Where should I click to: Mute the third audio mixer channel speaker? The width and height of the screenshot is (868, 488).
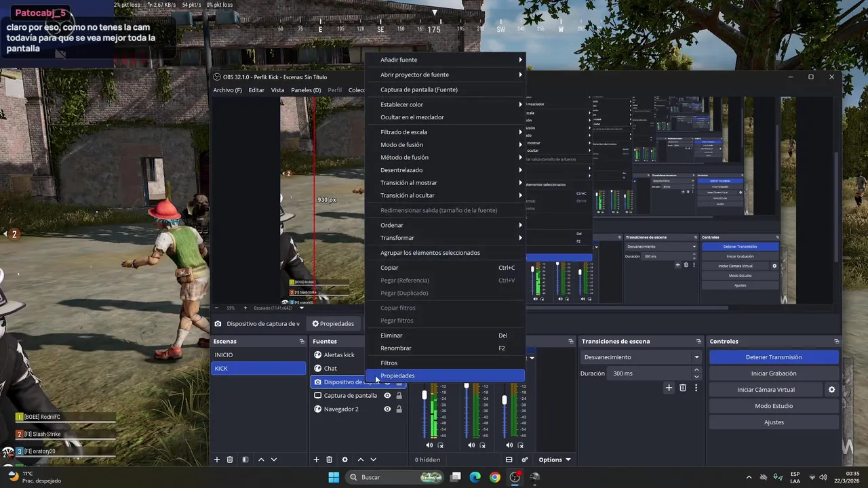(509, 445)
